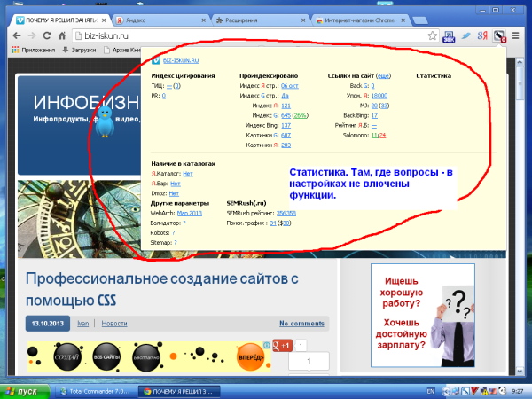The width and height of the screenshot is (532, 399).
Task: Click the question mark beside Robots
Action: tap(173, 232)
